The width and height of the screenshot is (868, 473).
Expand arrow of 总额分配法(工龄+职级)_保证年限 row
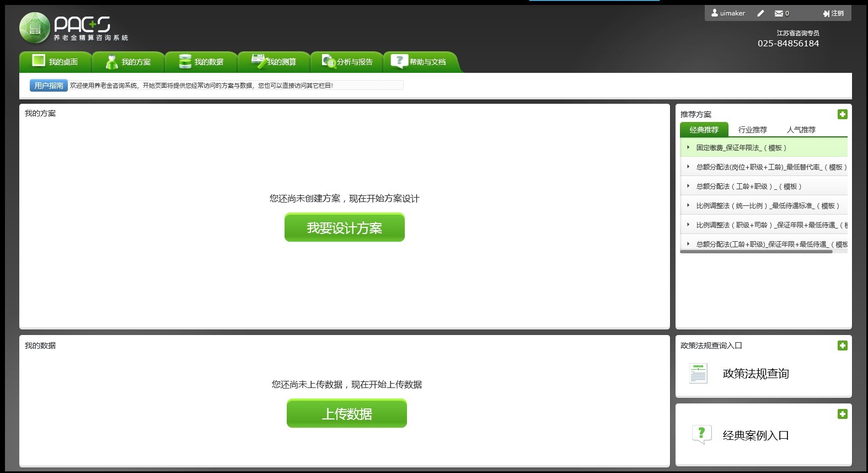coord(688,243)
